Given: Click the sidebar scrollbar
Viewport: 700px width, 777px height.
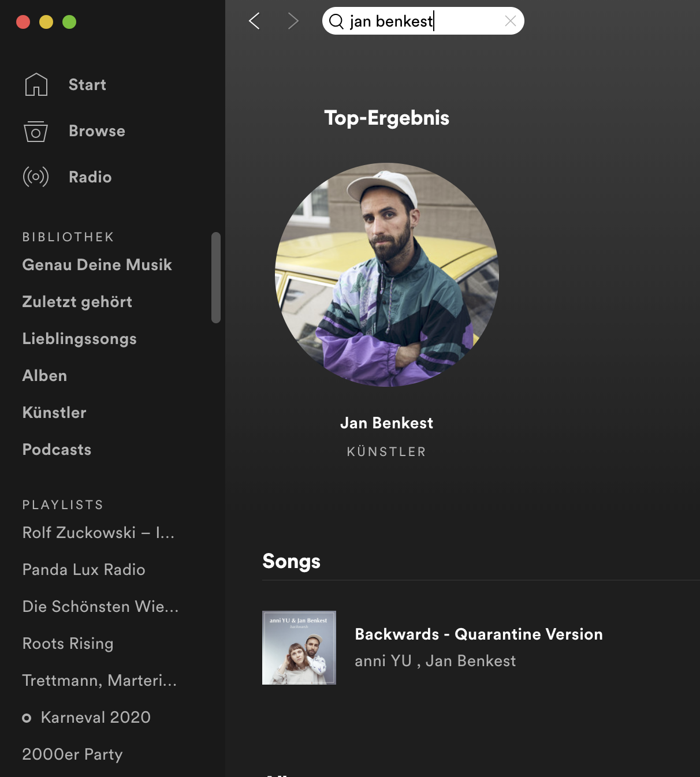Looking at the screenshot, I should pyautogui.click(x=216, y=278).
